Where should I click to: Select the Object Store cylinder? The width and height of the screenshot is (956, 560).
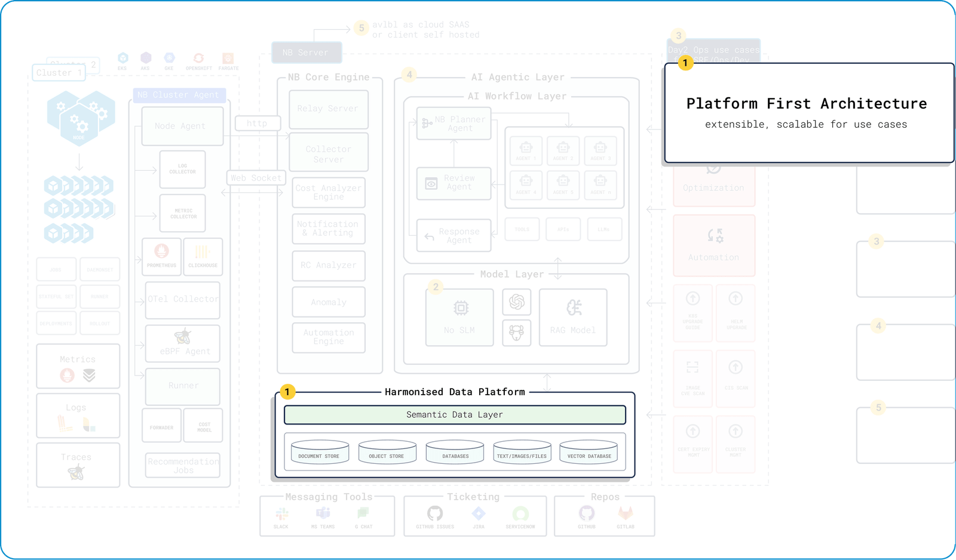tap(387, 452)
